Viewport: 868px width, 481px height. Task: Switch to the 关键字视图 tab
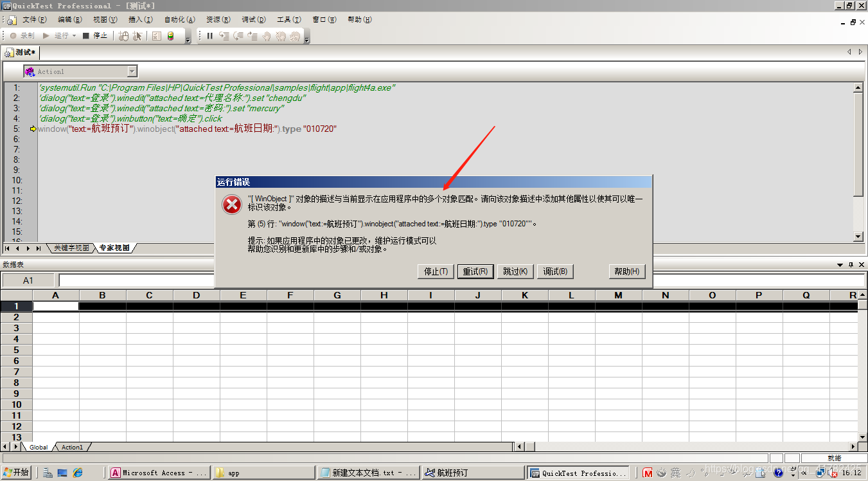point(71,248)
